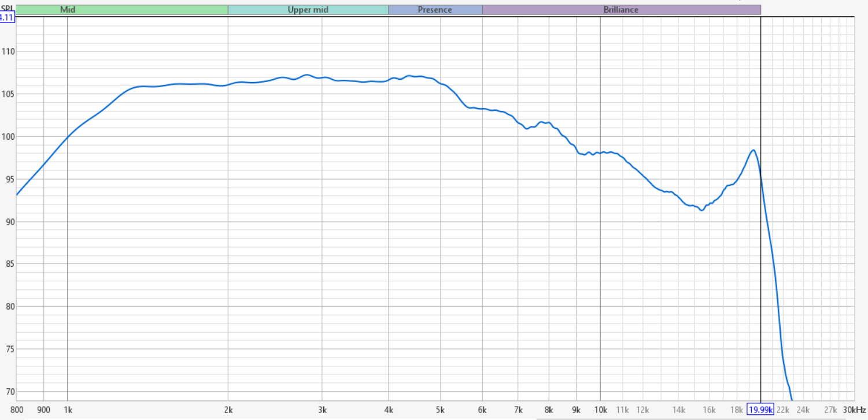Click the 5k frequency axis label
The image size is (868, 420).
pyautogui.click(x=441, y=410)
